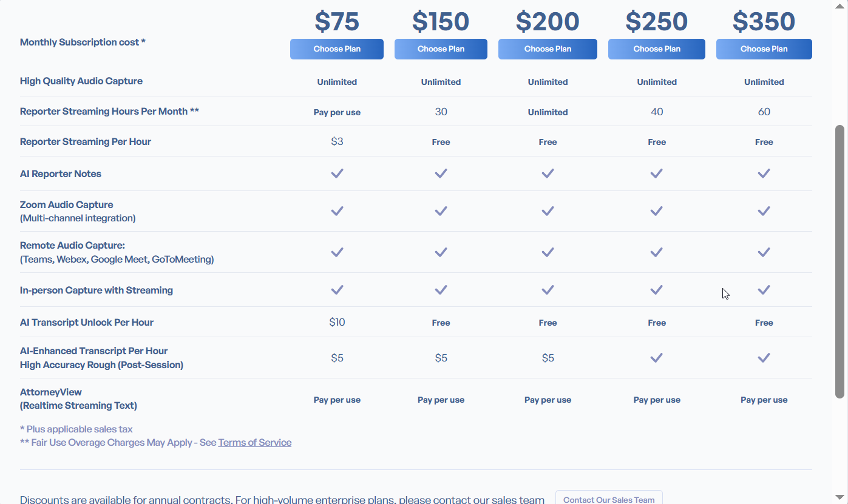Click AI-Enhanced Transcript checkmark in $350 column
This screenshot has height=504, width=848.
pos(764,358)
